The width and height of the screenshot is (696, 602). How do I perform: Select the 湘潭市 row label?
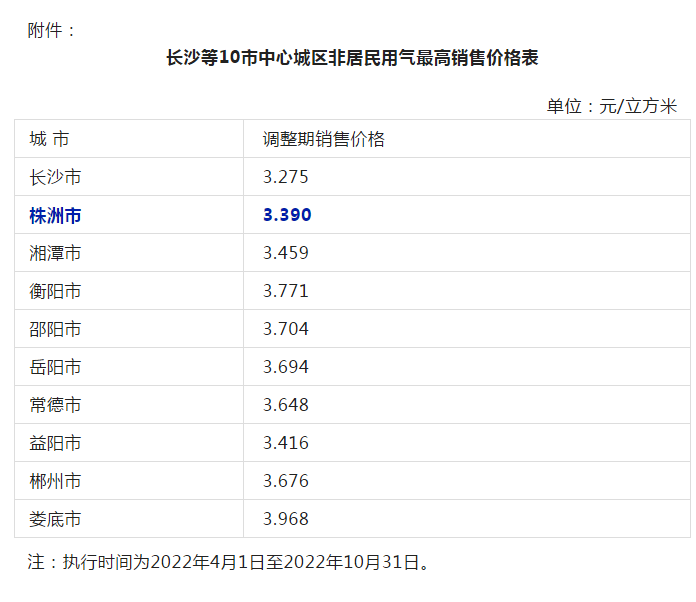point(56,253)
